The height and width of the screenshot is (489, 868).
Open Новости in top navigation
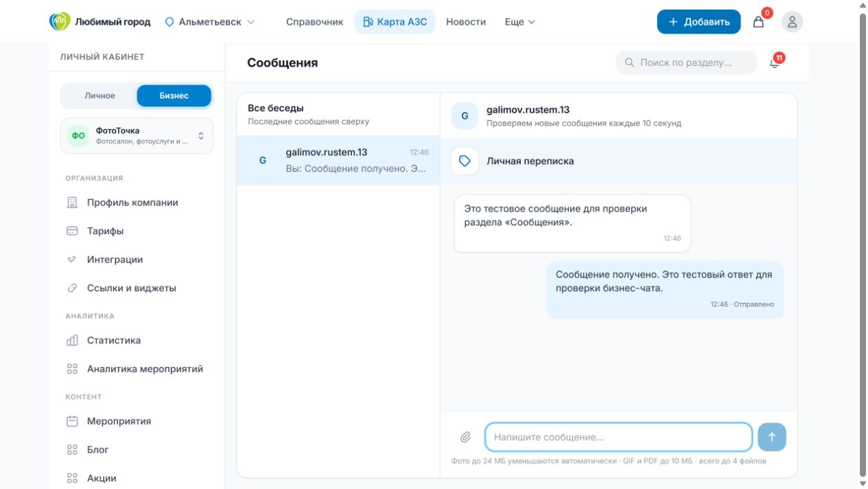[x=466, y=22]
